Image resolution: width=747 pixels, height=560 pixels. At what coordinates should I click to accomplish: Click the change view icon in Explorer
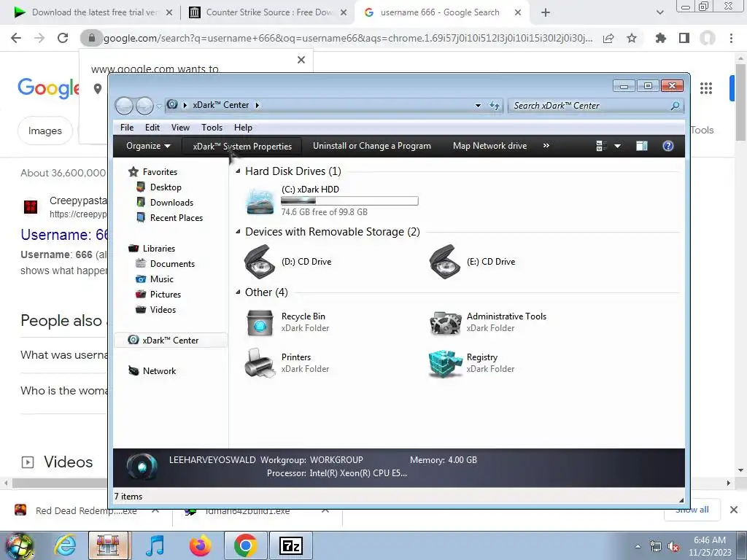601,146
